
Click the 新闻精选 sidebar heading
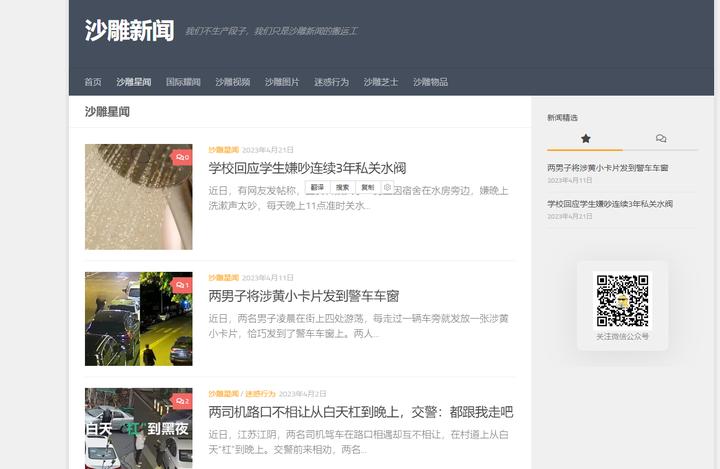(x=562, y=118)
